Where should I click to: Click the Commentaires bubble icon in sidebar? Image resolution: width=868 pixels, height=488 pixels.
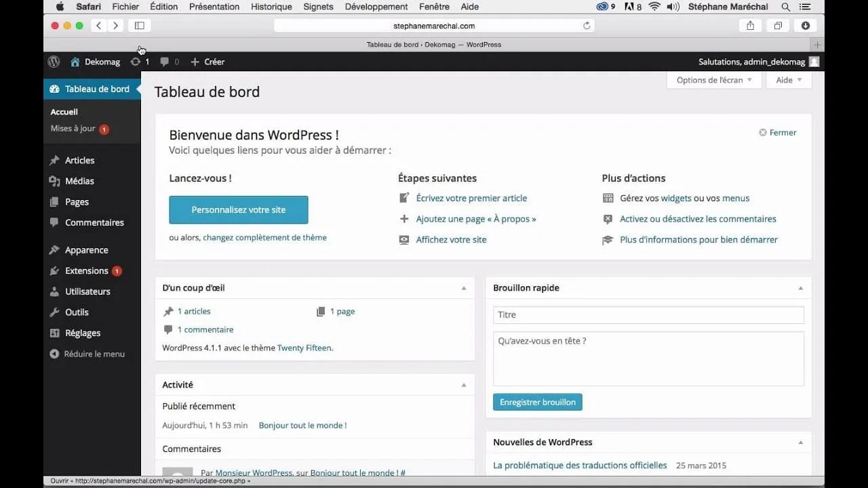pos(54,222)
